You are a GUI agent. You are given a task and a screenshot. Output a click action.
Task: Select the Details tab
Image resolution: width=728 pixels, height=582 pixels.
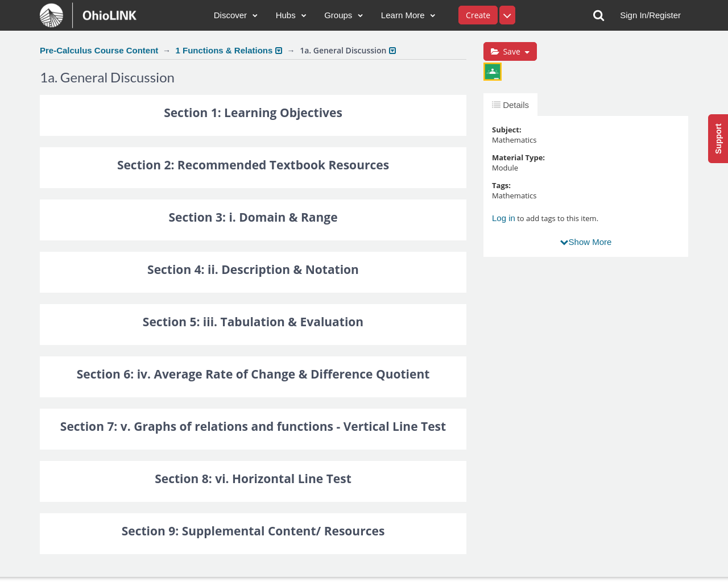click(x=511, y=105)
